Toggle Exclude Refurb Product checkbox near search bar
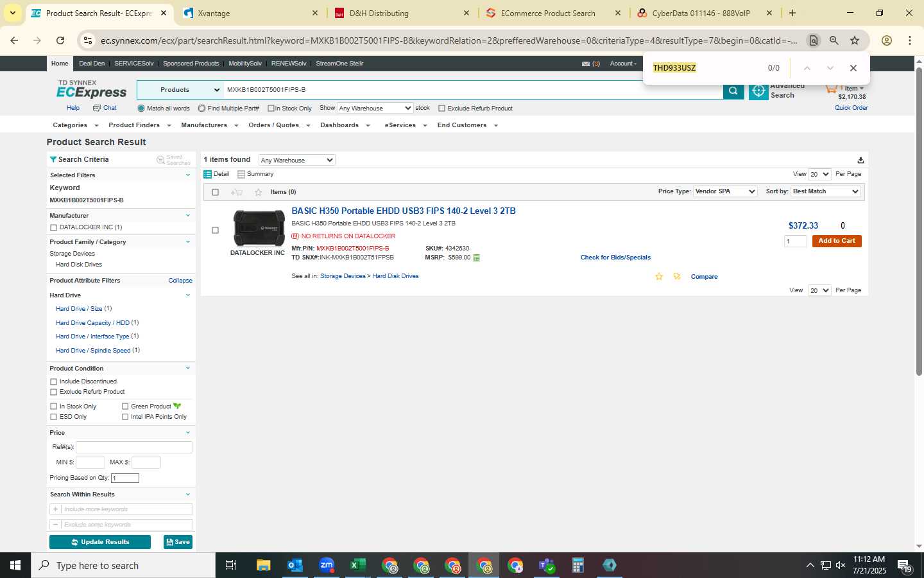 click(x=441, y=109)
